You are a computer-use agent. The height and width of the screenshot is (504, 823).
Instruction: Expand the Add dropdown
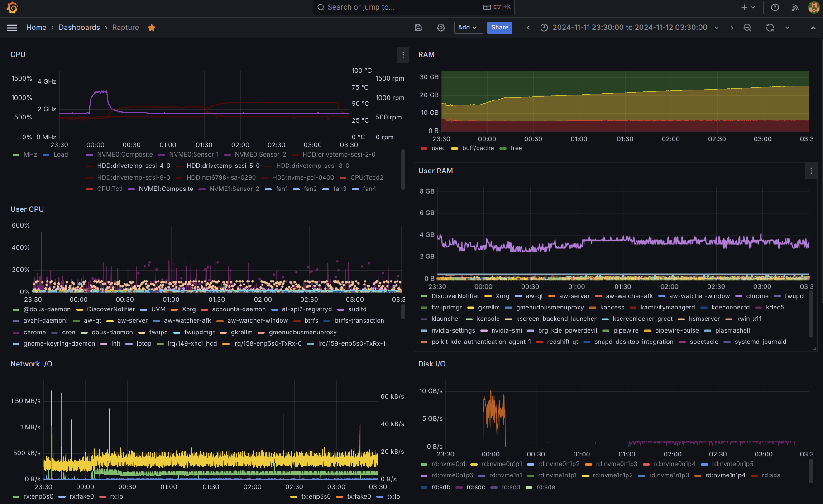click(x=467, y=28)
